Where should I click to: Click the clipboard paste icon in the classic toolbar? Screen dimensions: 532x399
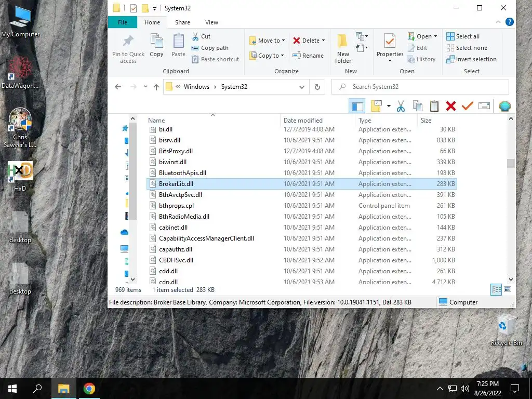[434, 106]
